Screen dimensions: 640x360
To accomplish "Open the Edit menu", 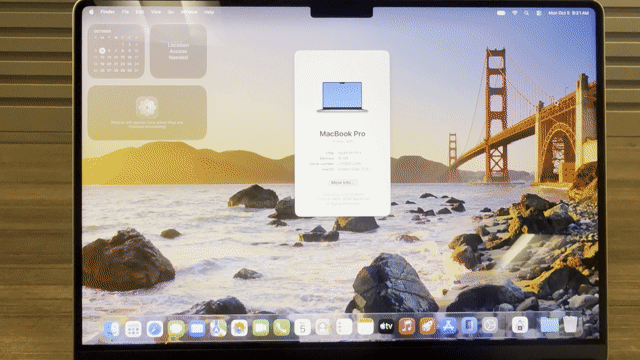I will tap(140, 12).
